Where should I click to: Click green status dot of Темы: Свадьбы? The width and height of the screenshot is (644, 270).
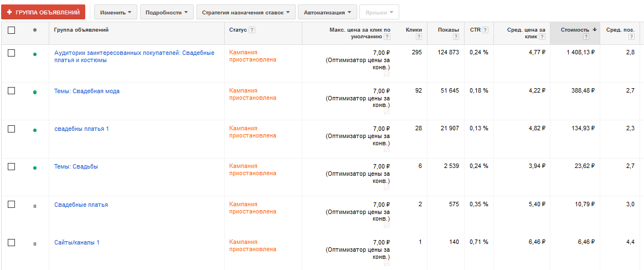[x=35, y=167]
